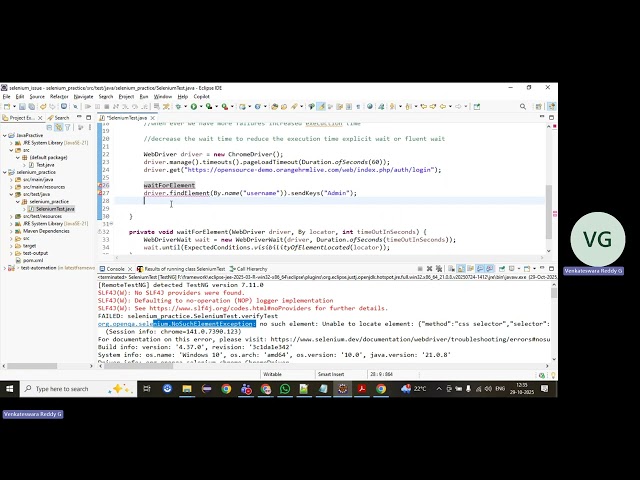Click the Last Edit Location arrow icon

point(424,107)
